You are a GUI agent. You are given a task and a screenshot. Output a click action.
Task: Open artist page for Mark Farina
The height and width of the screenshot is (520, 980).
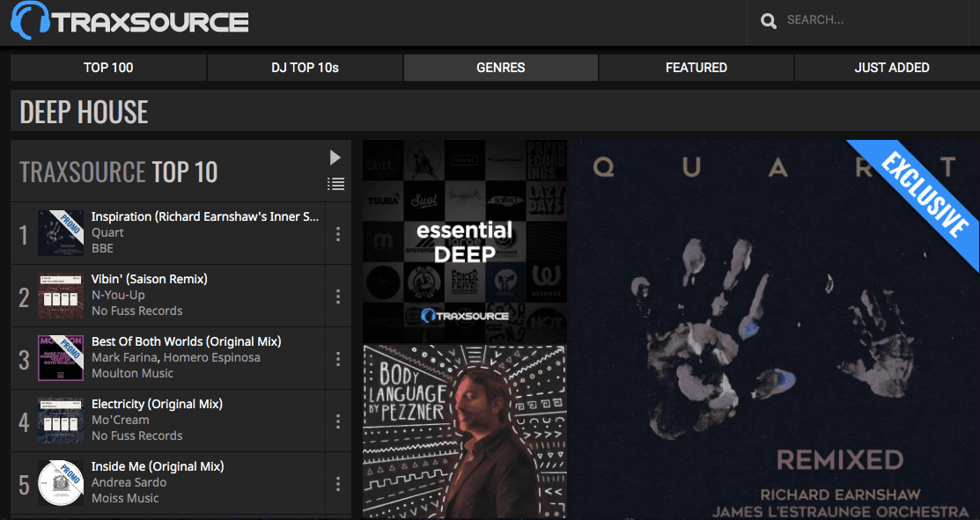click(125, 358)
